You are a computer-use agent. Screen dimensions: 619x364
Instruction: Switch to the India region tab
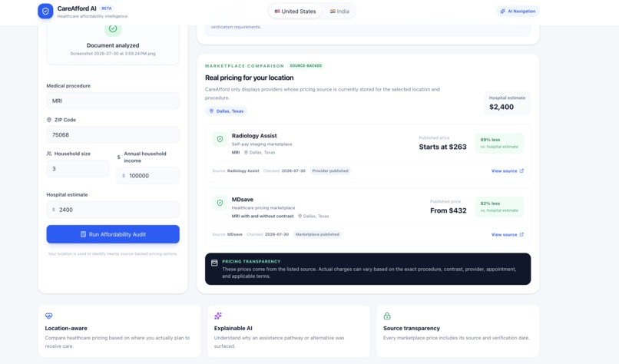[339, 12]
